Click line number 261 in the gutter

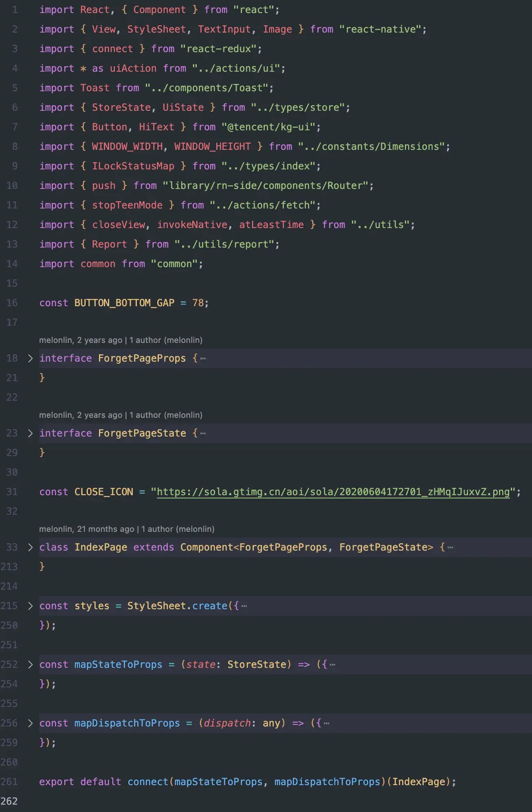pos(10,782)
